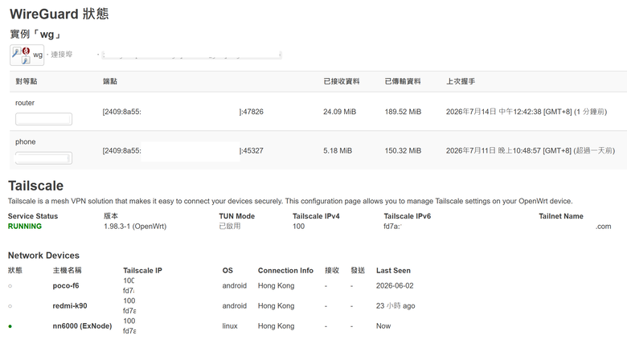Click version 1.98.3-1 (OpenWrt)

[x=135, y=226]
